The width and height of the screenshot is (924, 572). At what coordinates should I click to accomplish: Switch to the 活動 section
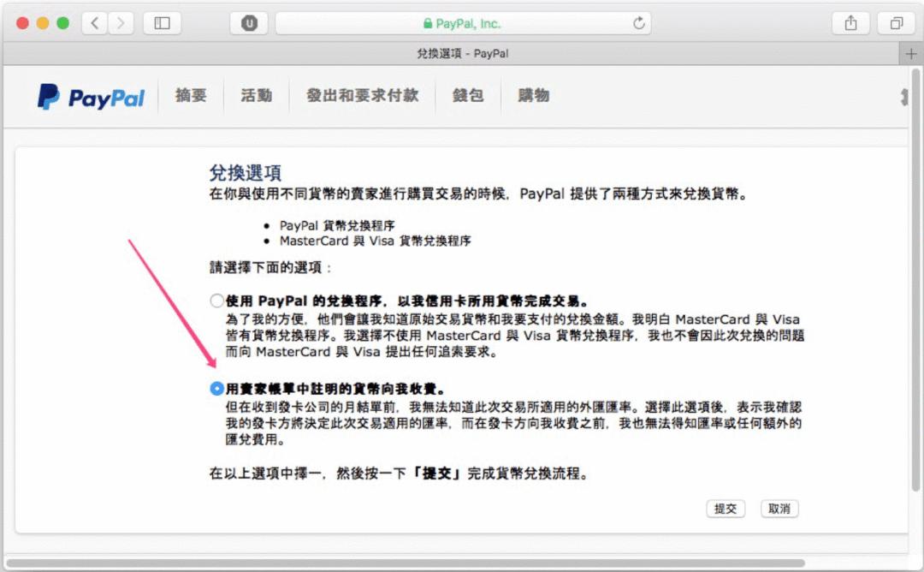pos(258,96)
